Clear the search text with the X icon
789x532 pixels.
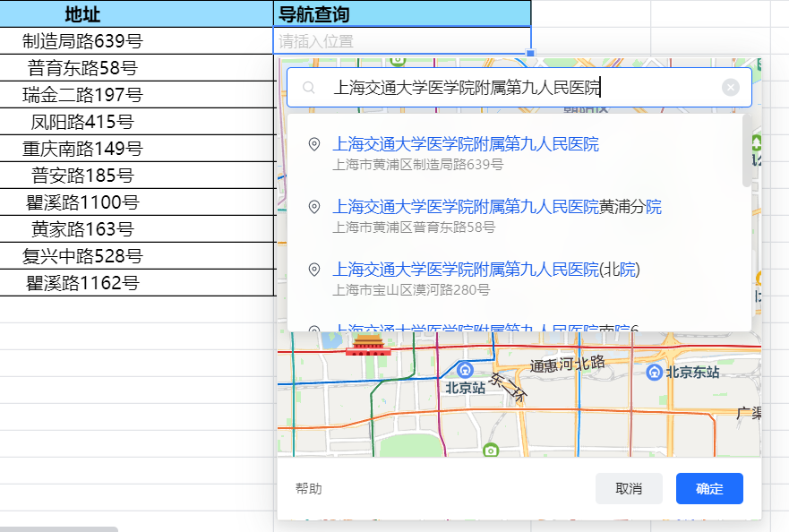[731, 88]
